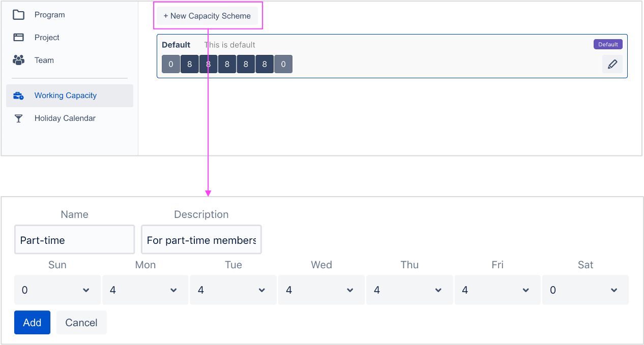Click the Project window icon
Viewport: 644px width, 345px height.
click(x=19, y=37)
